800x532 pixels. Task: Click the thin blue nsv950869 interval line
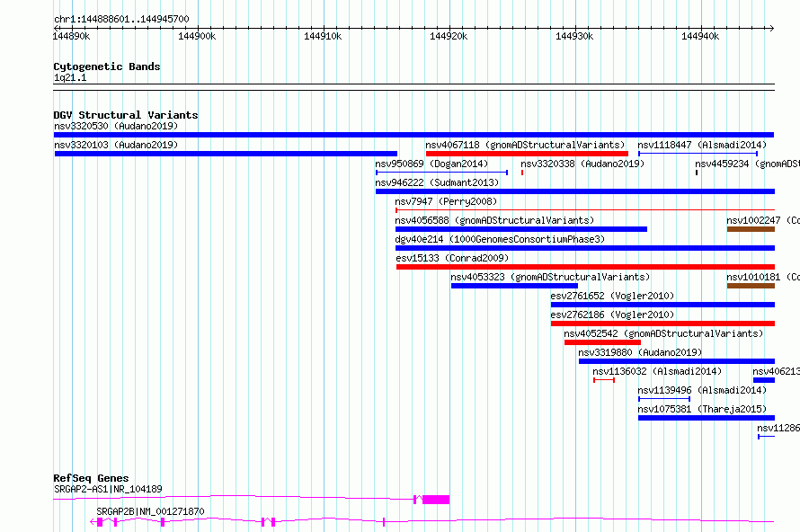coord(442,173)
